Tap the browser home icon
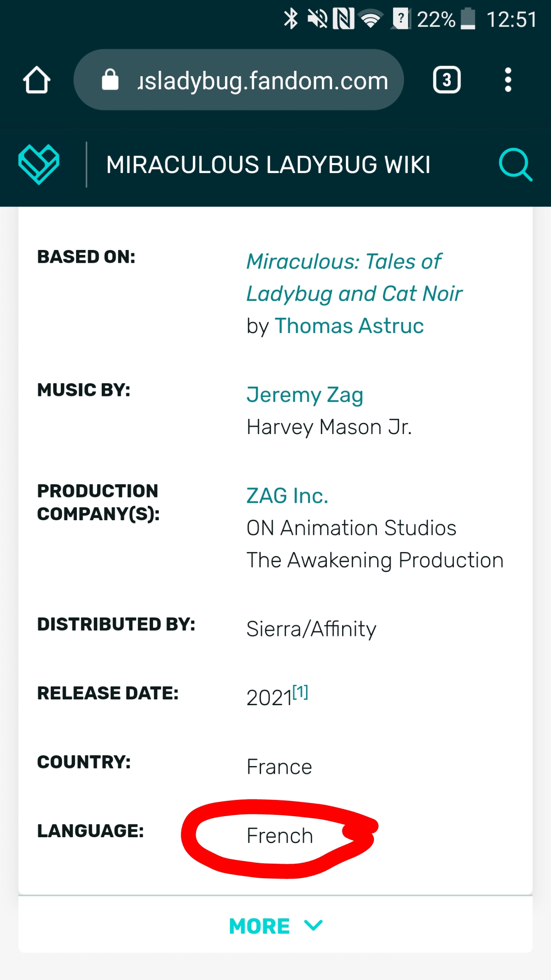The image size is (551, 980). pos(36,80)
